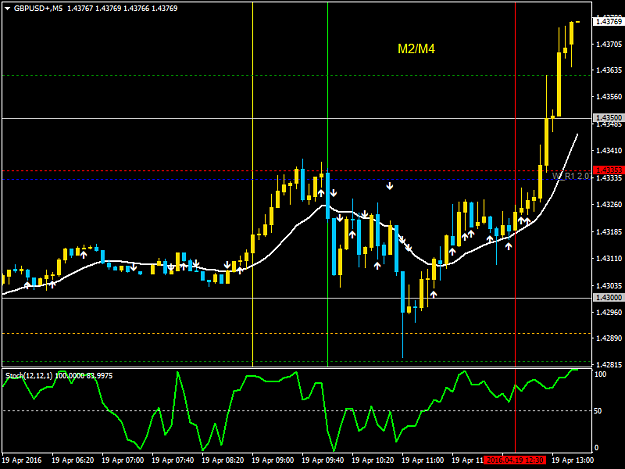Click the 19 Apr 09:40 time label
Screen dimensions: 625x469
(x=323, y=460)
